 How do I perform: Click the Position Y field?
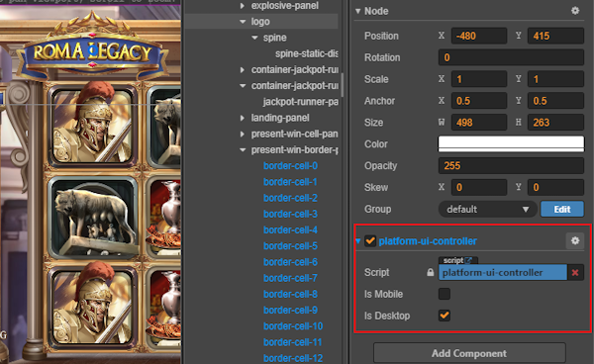(x=555, y=36)
